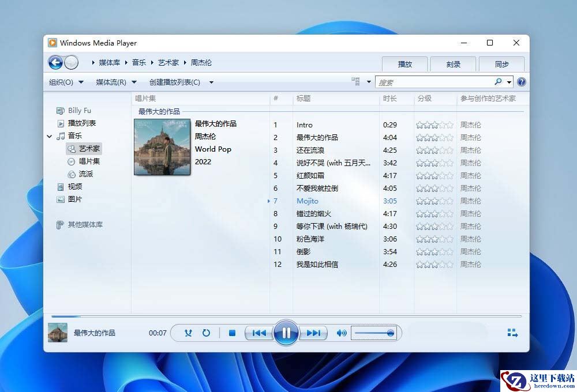Switch to Now Playing view
Viewport: 577px width, 392px height.
pyautogui.click(x=512, y=333)
